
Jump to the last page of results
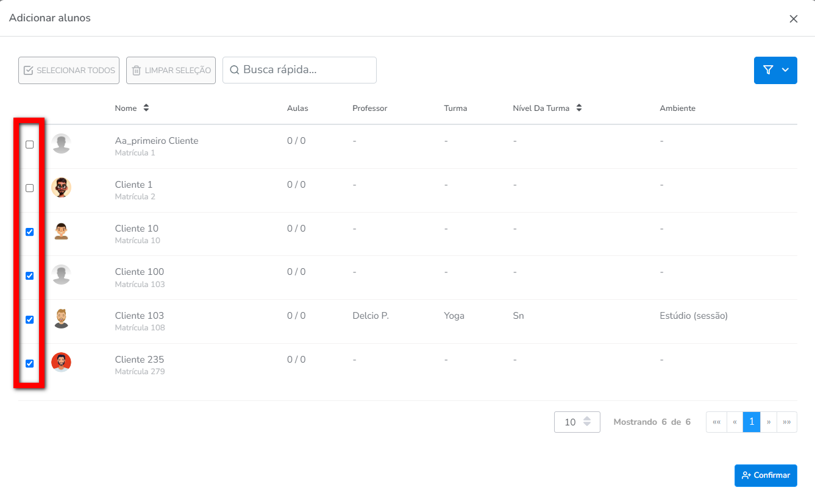787,422
